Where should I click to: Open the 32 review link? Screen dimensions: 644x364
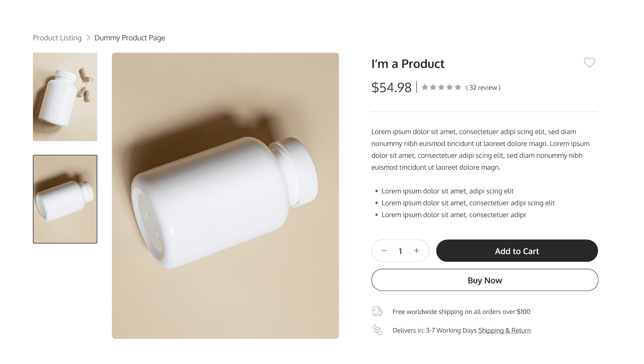point(483,88)
